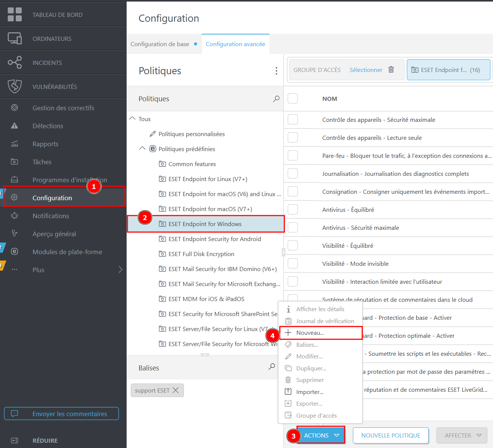Select ESET Endpoint for Windows in tree
The image size is (493, 448).
coord(205,224)
